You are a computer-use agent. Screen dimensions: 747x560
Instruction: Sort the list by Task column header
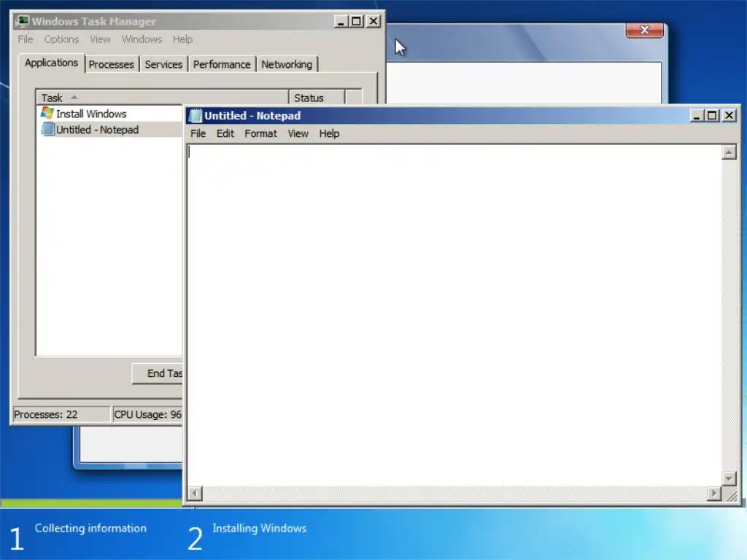pyautogui.click(x=163, y=98)
